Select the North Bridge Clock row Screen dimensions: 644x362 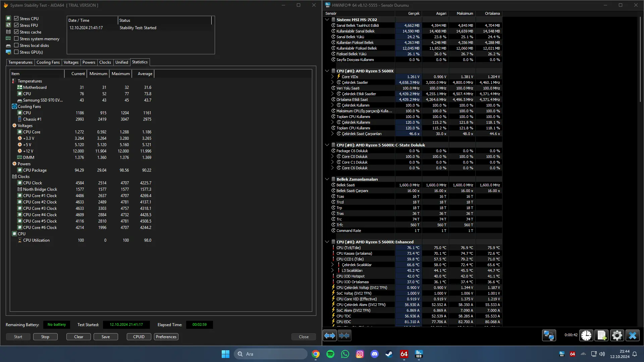point(82,189)
